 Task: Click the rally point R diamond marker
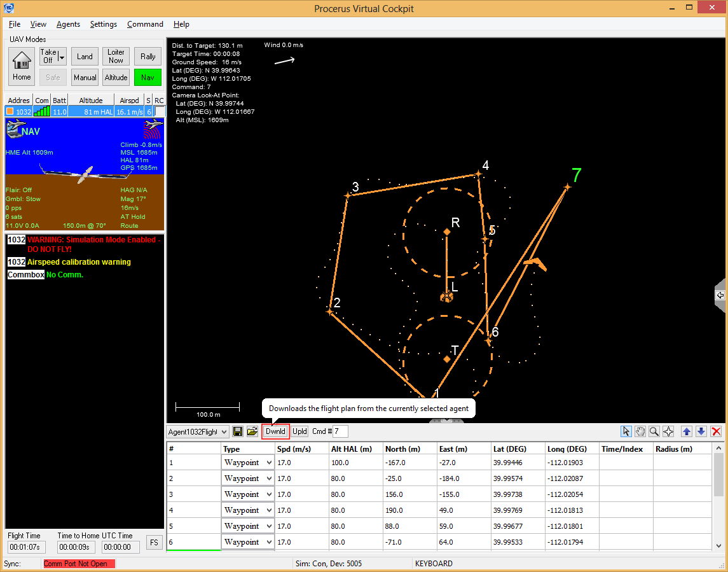pyautogui.click(x=446, y=232)
